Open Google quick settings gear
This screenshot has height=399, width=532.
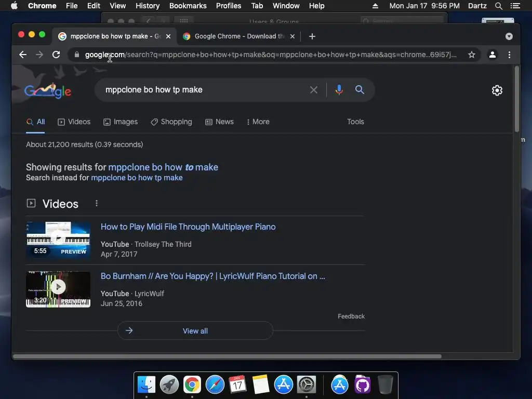pos(497,90)
